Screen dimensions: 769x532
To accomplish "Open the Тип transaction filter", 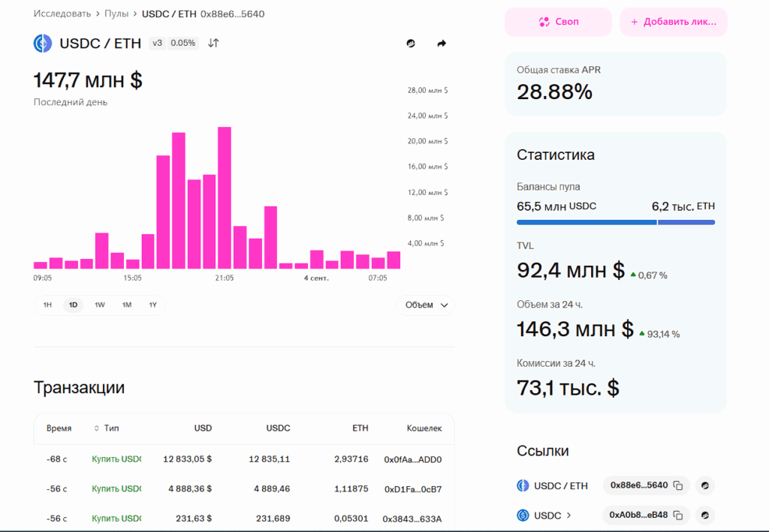I will (107, 428).
